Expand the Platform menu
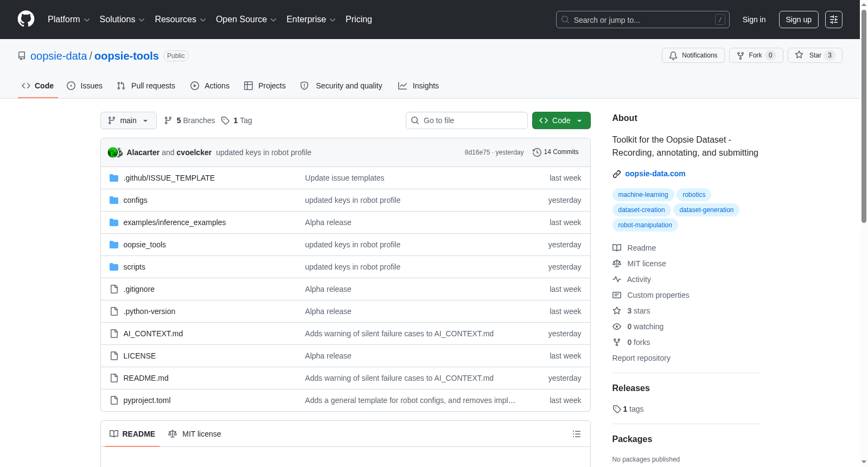868x467 pixels. (68, 20)
